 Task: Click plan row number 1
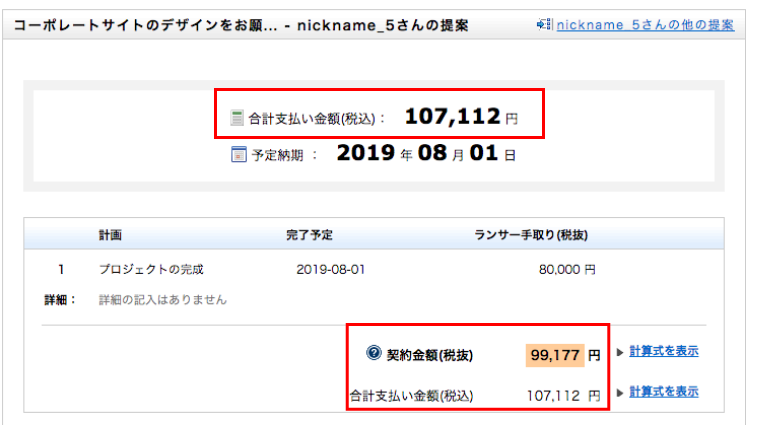[61, 269]
